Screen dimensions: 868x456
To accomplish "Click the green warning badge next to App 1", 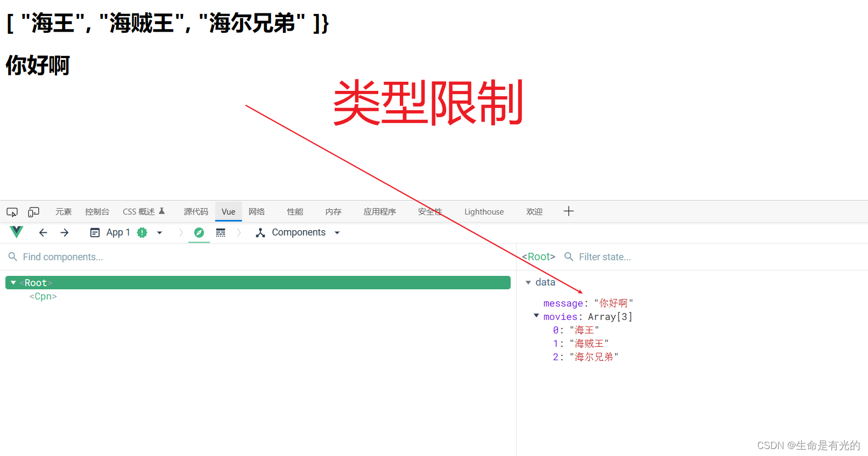I will (x=142, y=232).
